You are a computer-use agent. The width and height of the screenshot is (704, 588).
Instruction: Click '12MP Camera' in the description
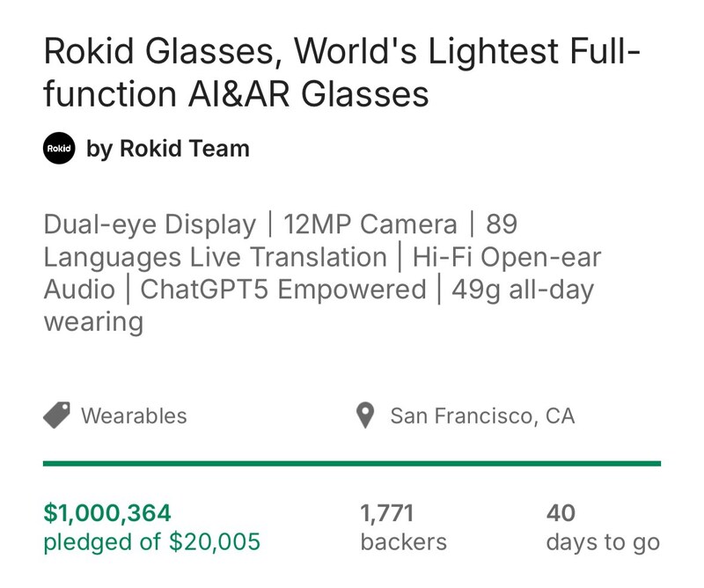point(370,224)
